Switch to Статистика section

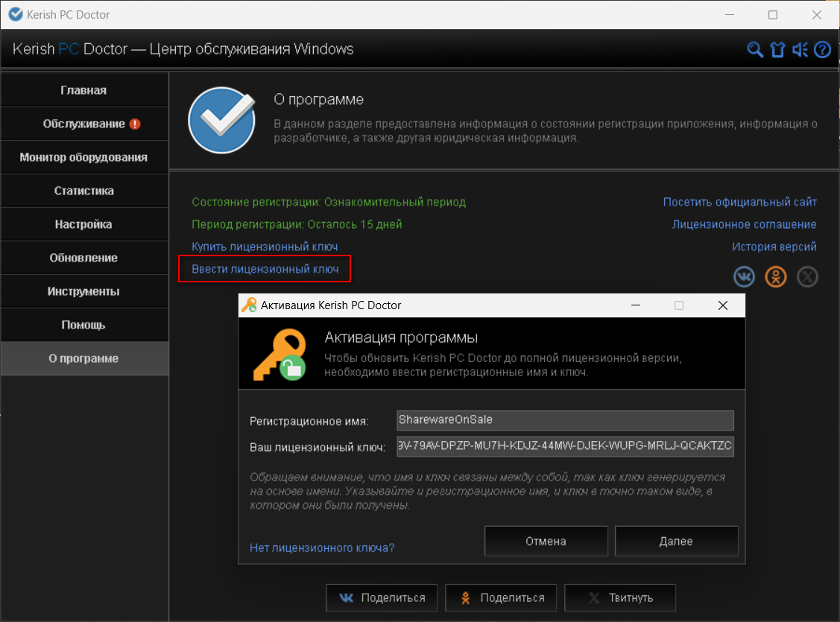(x=84, y=191)
